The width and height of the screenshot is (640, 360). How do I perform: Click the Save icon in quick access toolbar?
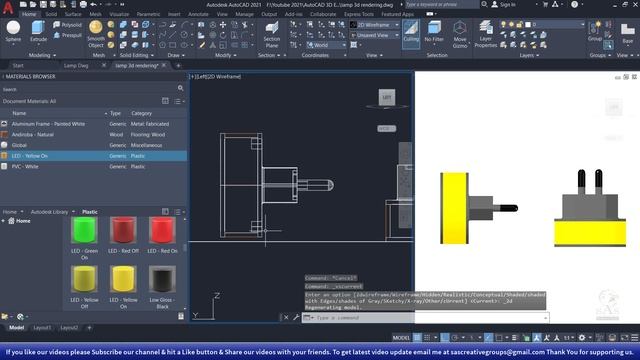click(x=43, y=4)
